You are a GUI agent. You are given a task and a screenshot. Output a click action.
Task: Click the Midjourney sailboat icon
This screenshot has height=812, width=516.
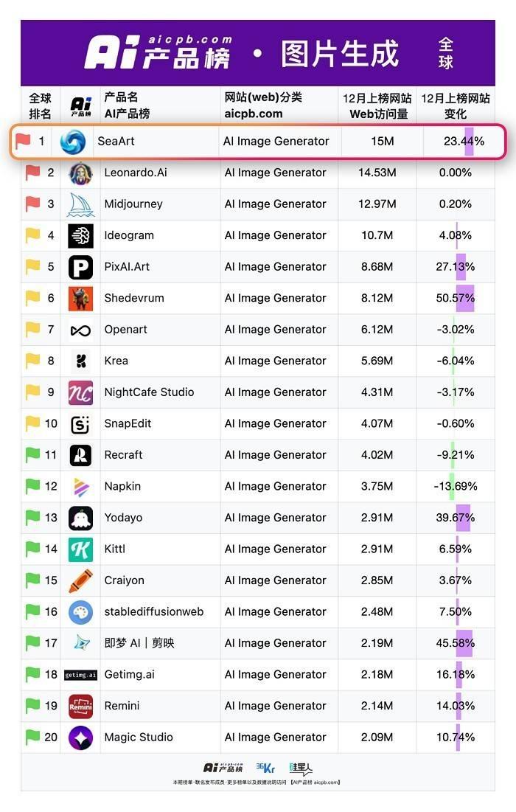pyautogui.click(x=81, y=204)
